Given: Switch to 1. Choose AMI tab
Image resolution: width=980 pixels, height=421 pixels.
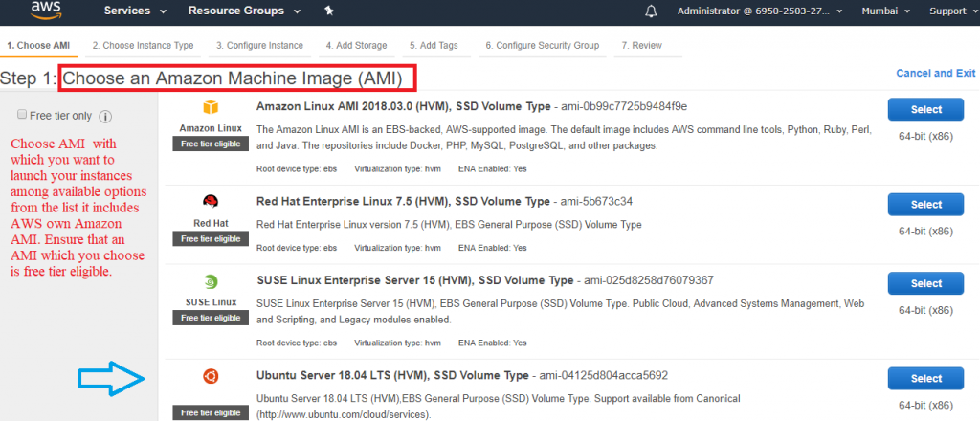Looking at the screenshot, I should click(38, 46).
